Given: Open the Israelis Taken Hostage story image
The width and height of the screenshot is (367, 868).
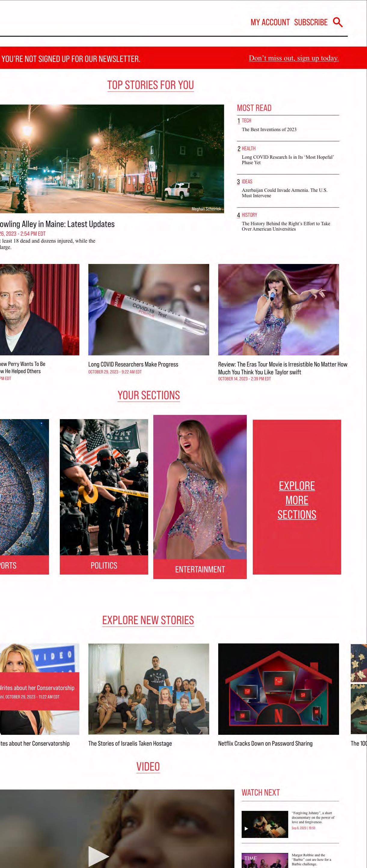Looking at the screenshot, I should click(x=148, y=689).
